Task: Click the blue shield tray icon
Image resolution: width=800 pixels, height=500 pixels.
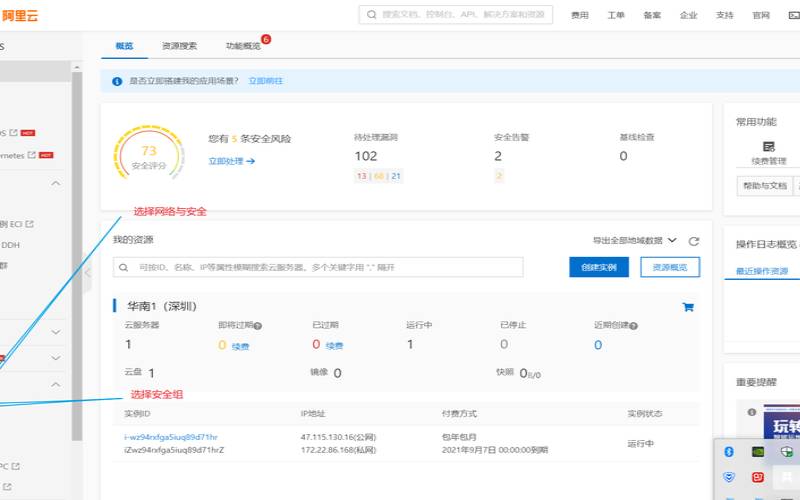Action: pyautogui.click(x=729, y=477)
